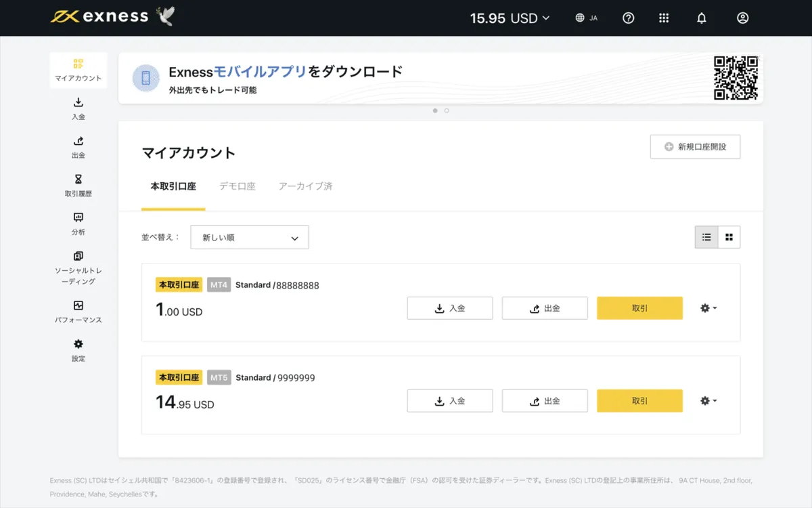Switch to list view layout
This screenshot has width=812, height=508.
coord(706,237)
